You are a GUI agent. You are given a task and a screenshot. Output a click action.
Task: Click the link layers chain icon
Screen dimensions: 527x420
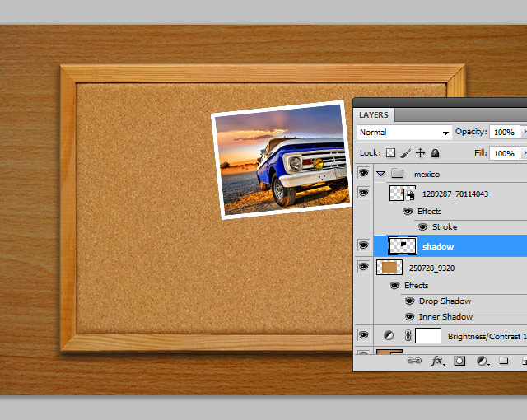point(414,361)
